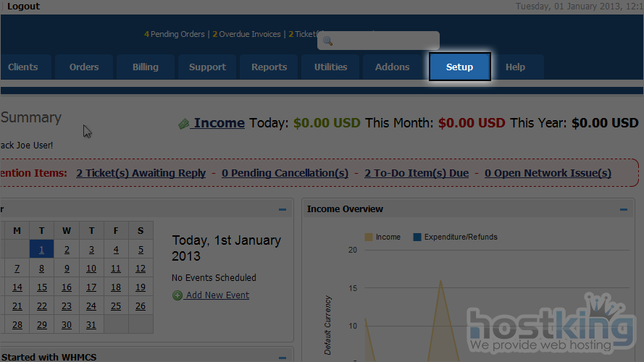Click the Add New Event link
Viewport: 644px width, 362px height.
pos(217,295)
